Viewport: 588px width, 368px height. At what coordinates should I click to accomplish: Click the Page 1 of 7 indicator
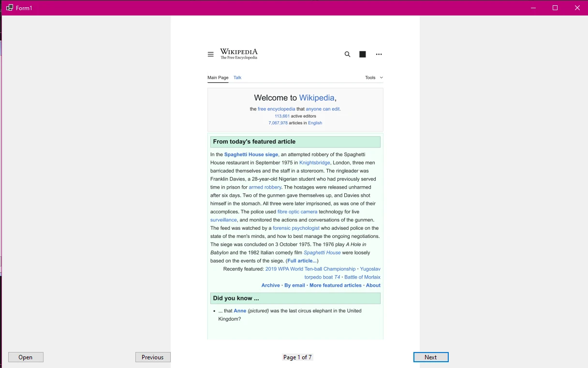pyautogui.click(x=297, y=357)
